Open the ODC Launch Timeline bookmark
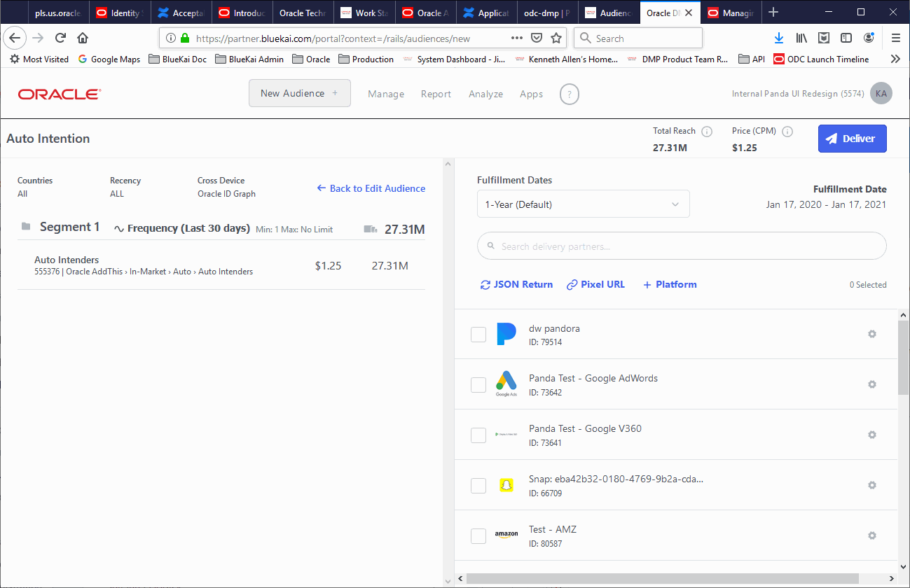Image resolution: width=910 pixels, height=588 pixels. 821,59
